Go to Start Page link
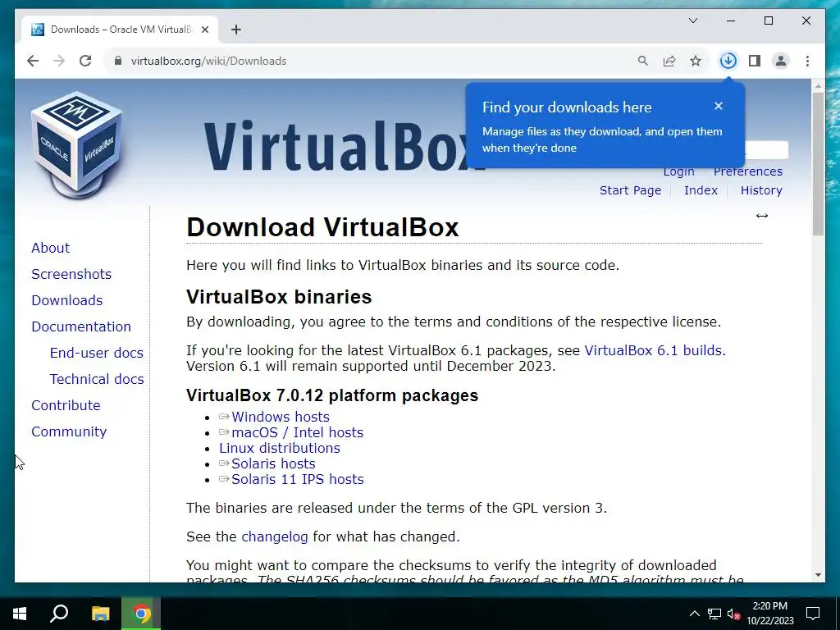840x630 pixels. pyautogui.click(x=630, y=190)
